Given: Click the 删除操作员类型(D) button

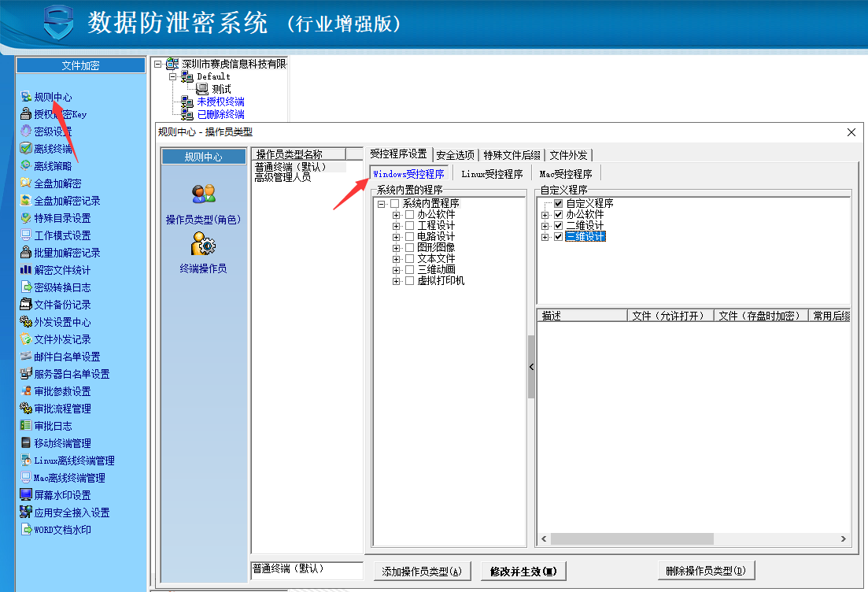Looking at the screenshot, I should [x=706, y=571].
